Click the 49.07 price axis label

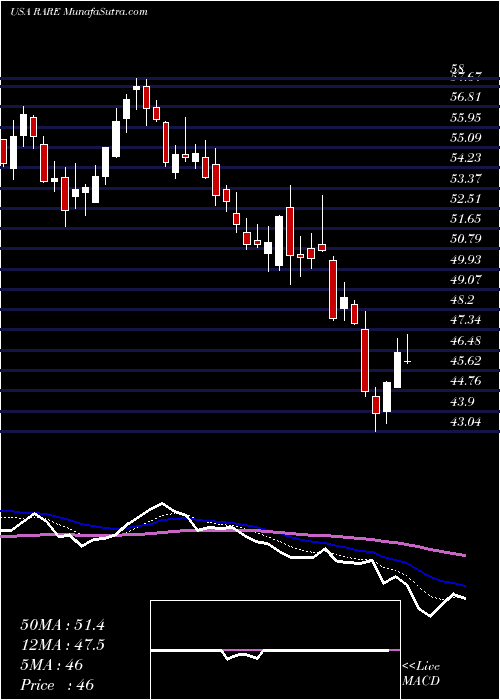point(466,280)
